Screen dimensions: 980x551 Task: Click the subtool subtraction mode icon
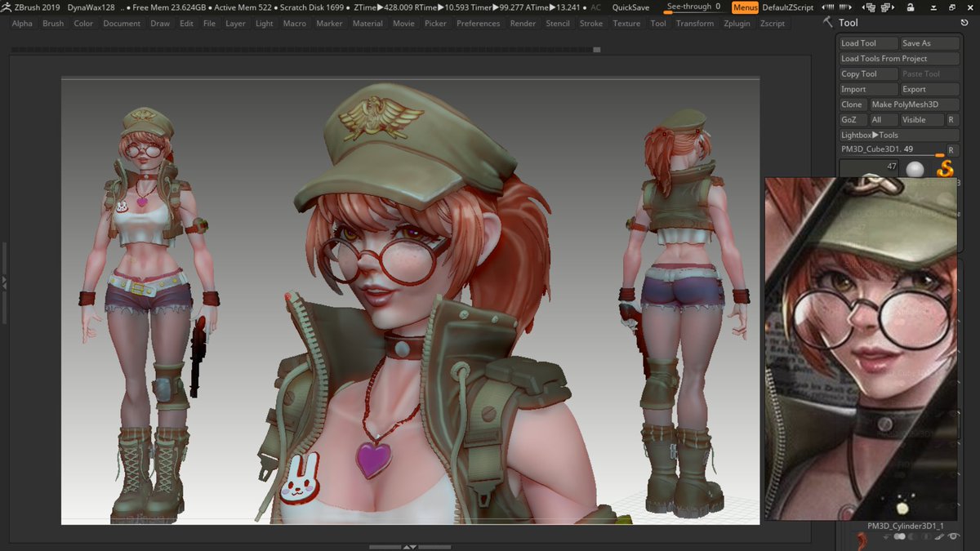coord(912,537)
